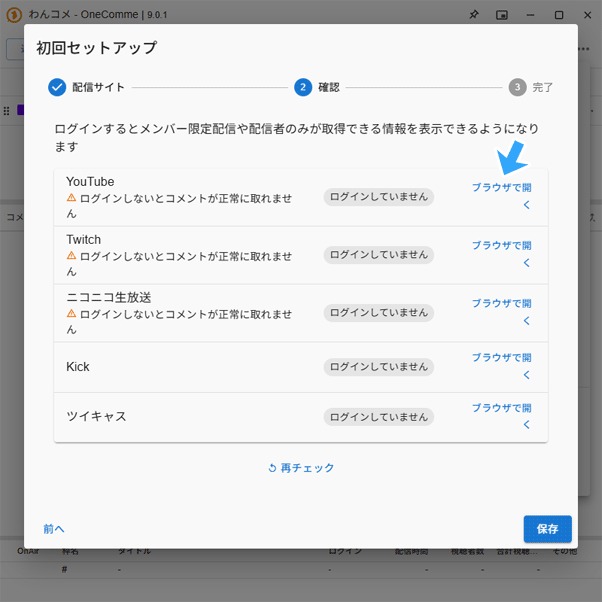The height and width of the screenshot is (602, 602).
Task: Minimize the OneComme window
Action: coord(531,15)
